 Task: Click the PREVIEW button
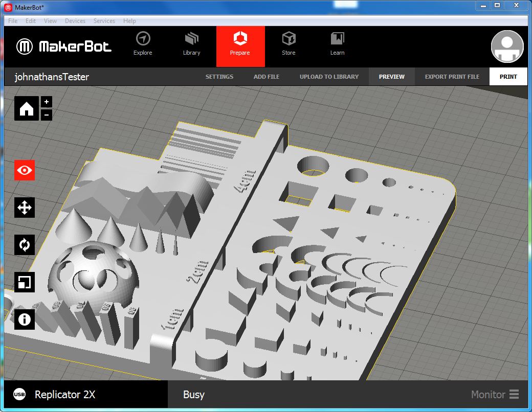[x=391, y=77]
